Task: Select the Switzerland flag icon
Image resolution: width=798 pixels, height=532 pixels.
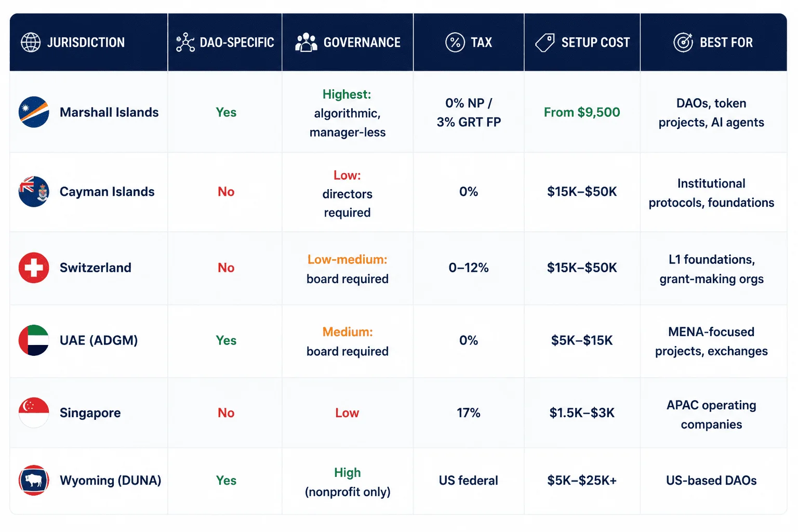Action: (x=34, y=268)
